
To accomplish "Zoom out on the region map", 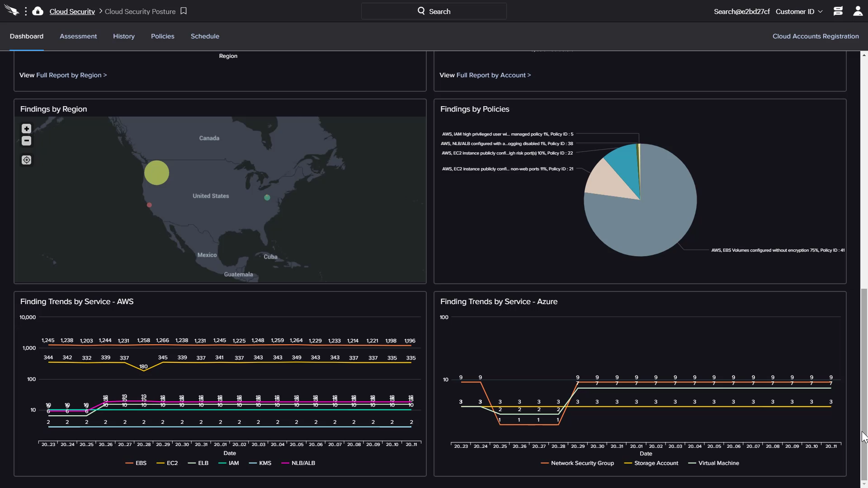I will [x=27, y=141].
